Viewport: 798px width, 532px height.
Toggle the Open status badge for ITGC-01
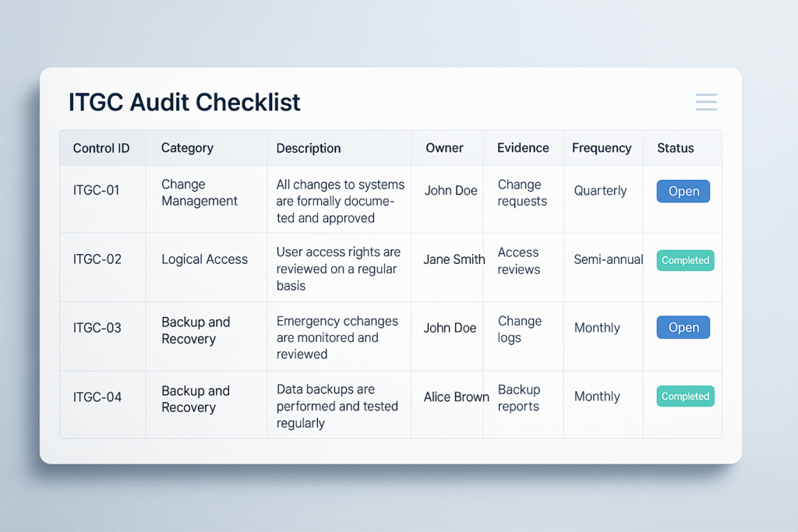(x=683, y=191)
